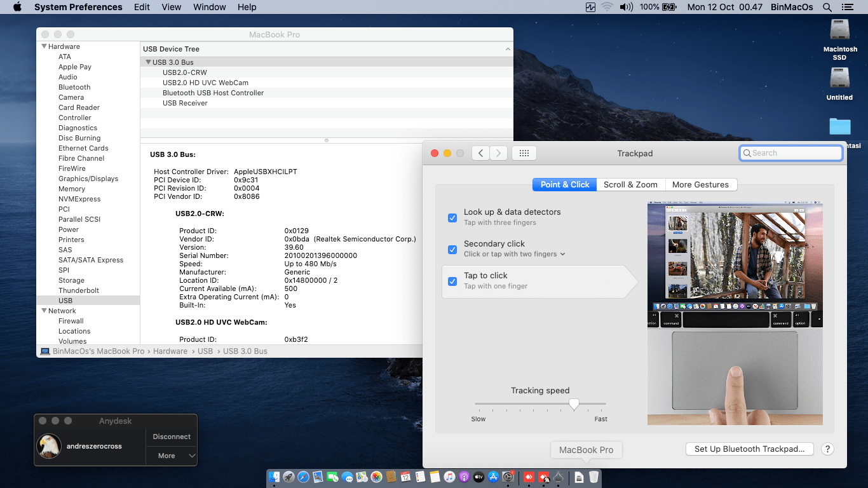The width and height of the screenshot is (868, 488).
Task: Adjust the Tracking speed slider
Action: (574, 404)
